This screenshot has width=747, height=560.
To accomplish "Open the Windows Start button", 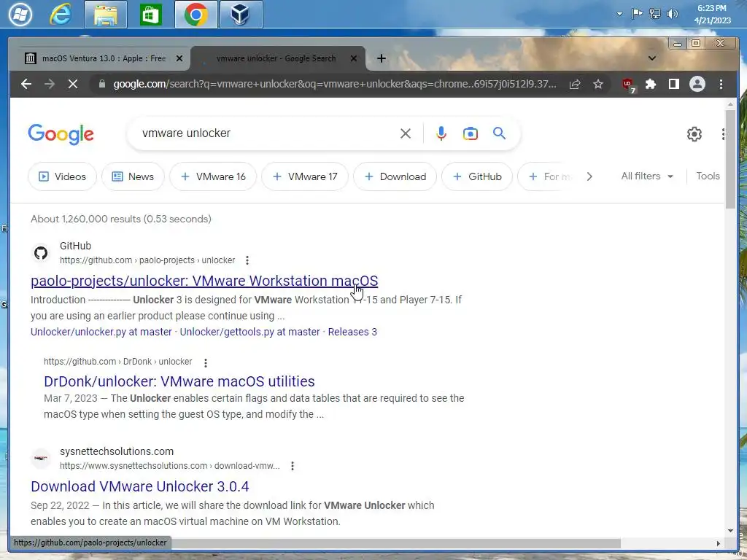I will point(20,15).
